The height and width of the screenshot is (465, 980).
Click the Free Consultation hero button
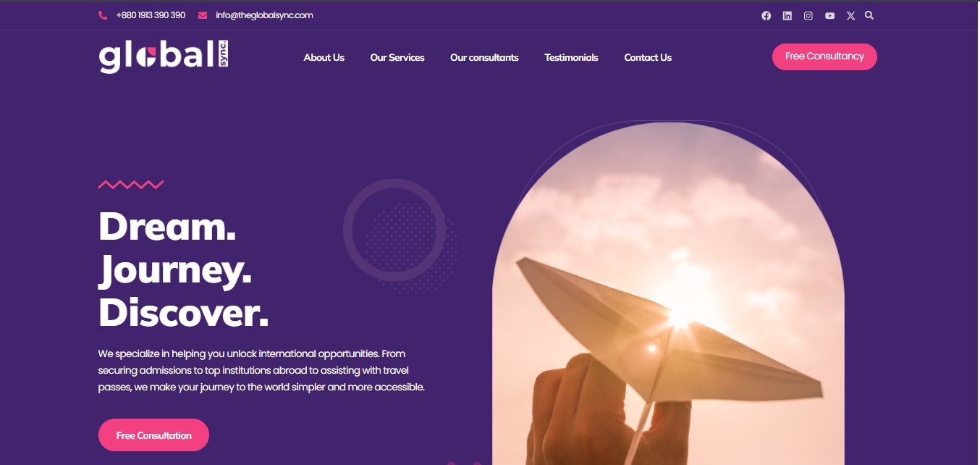coord(153,435)
